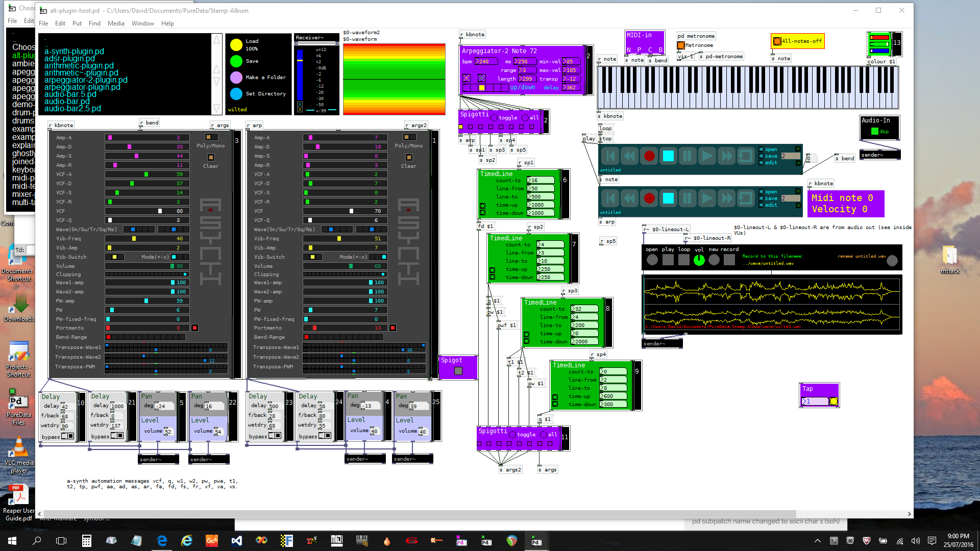Click the green Save circle button
The height and width of the screenshot is (551, 980).
[236, 61]
